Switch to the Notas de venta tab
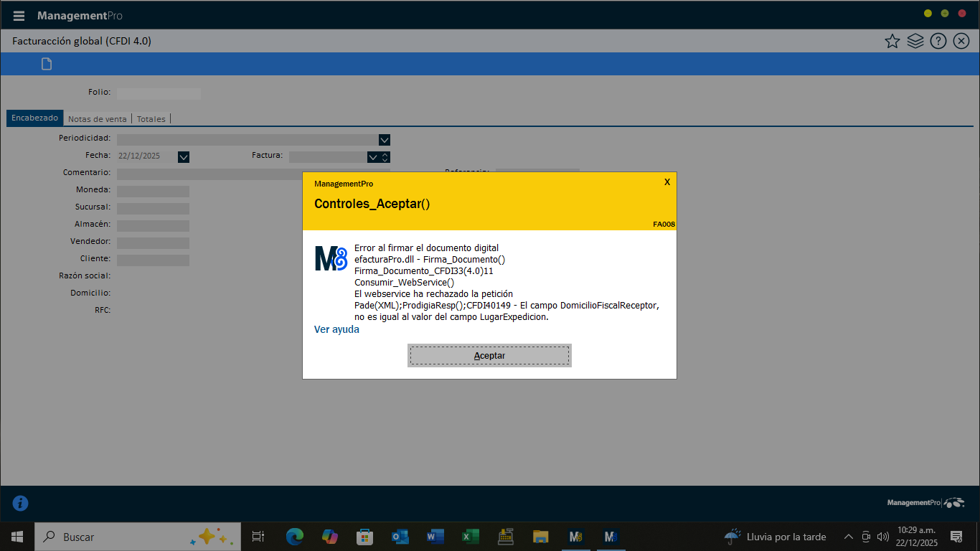This screenshot has height=551, width=980. pos(97,119)
